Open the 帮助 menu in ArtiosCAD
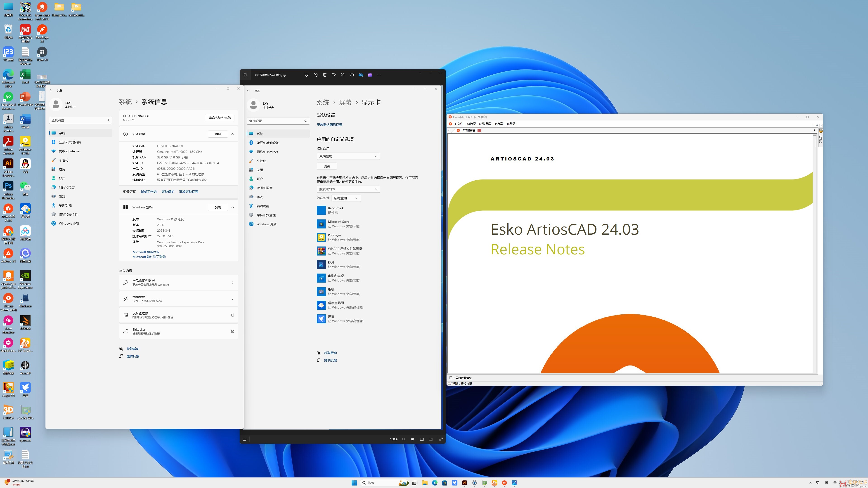 click(511, 124)
